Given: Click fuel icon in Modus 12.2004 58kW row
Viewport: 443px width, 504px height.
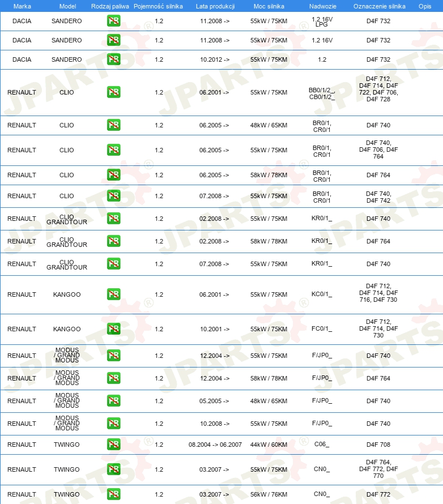Looking at the screenshot, I should coord(113,378).
